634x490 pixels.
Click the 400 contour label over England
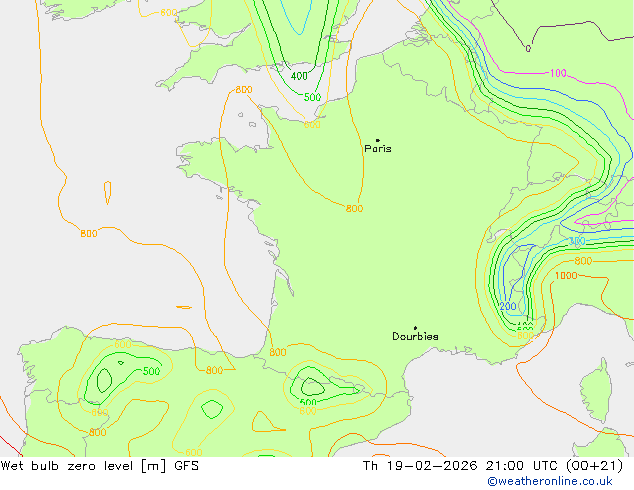299,76
